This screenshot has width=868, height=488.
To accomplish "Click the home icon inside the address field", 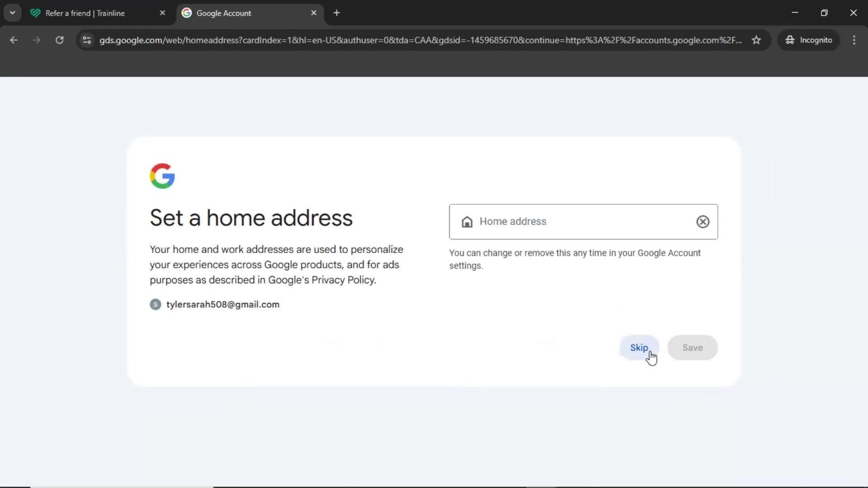I will pyautogui.click(x=467, y=222).
